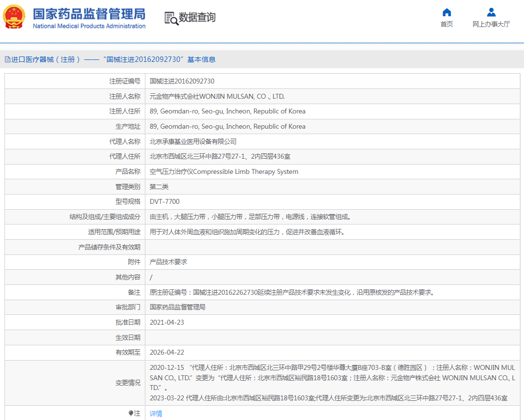Open the 详情 link
Viewport: 524px width, 420px height.
[156, 413]
